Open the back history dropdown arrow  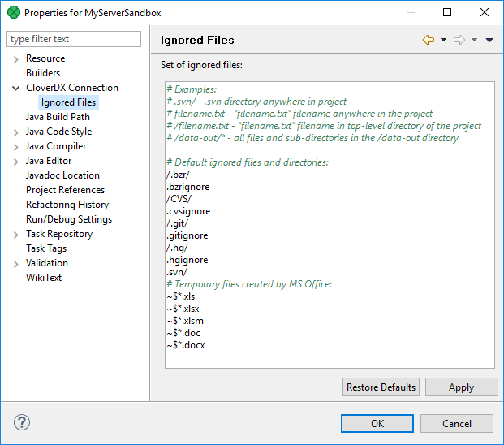tap(443, 40)
